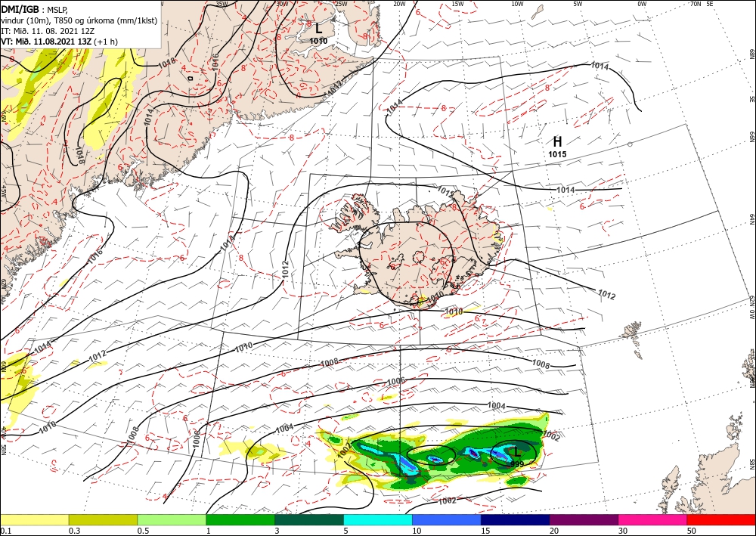
Task: Click the 15 legend scale value
Action: click(485, 531)
